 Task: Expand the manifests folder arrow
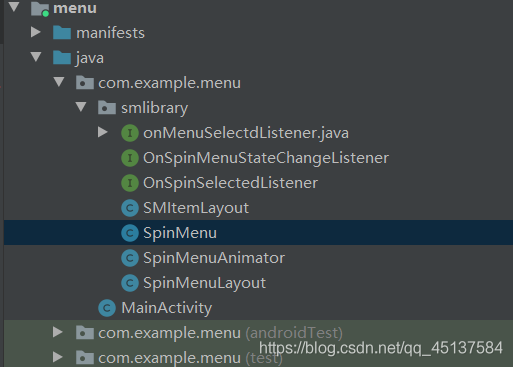coord(36,32)
